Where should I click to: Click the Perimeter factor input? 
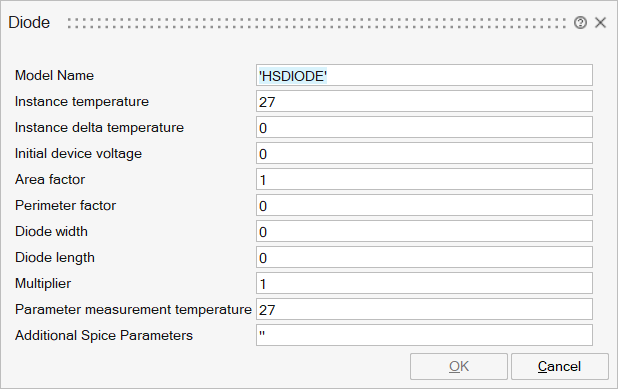pos(424,205)
